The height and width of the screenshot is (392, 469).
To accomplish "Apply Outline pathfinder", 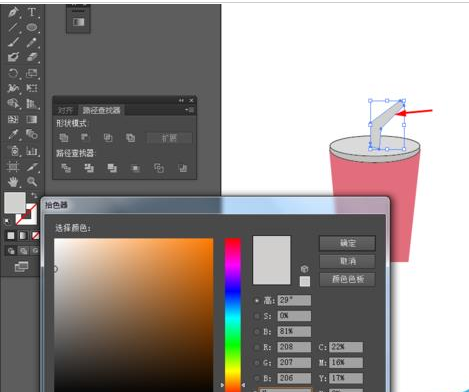I will (x=159, y=168).
